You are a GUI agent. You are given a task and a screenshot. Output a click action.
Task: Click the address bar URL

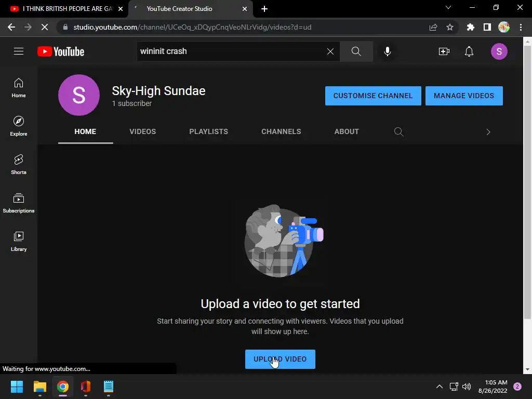click(x=192, y=27)
